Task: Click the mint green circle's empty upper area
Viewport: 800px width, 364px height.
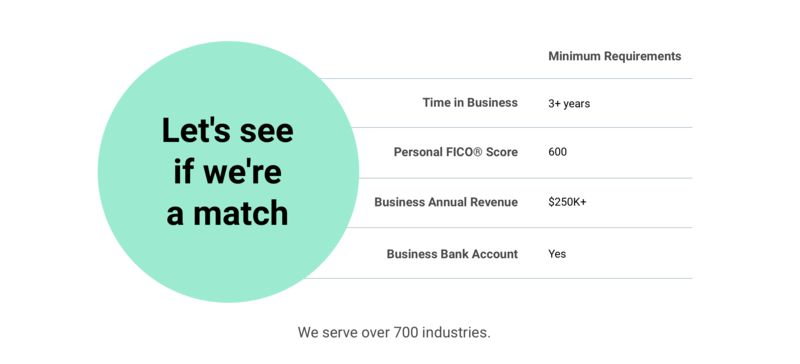Action: pyautogui.click(x=228, y=77)
